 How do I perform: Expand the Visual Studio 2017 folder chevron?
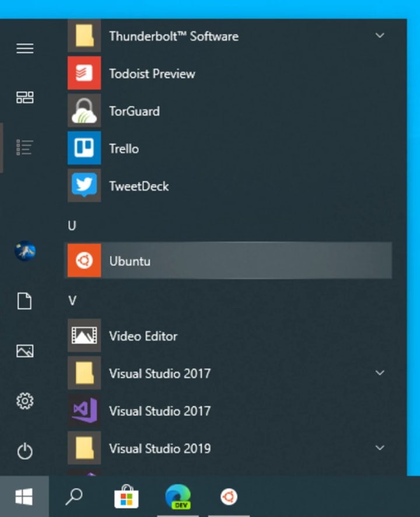(x=380, y=373)
